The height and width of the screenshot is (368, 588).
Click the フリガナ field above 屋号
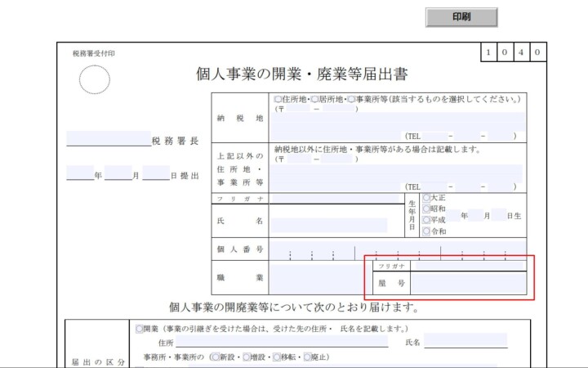click(x=469, y=266)
